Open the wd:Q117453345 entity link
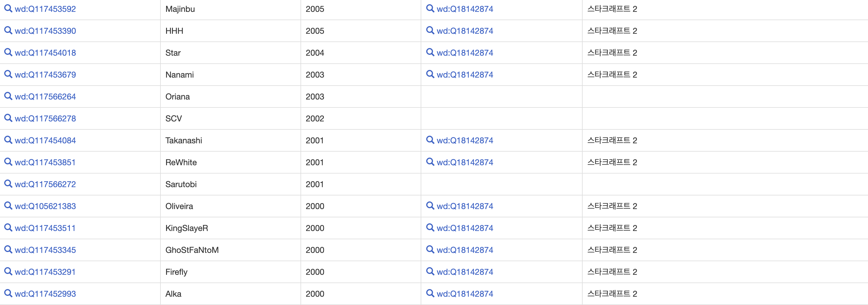 tap(45, 250)
